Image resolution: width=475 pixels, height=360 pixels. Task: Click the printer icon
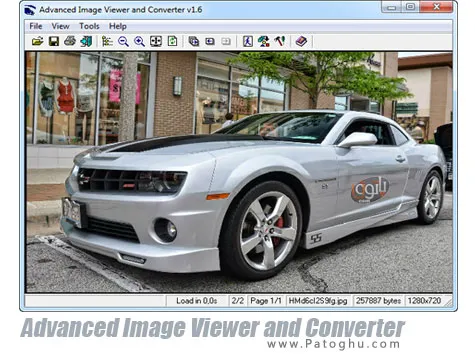[70, 41]
